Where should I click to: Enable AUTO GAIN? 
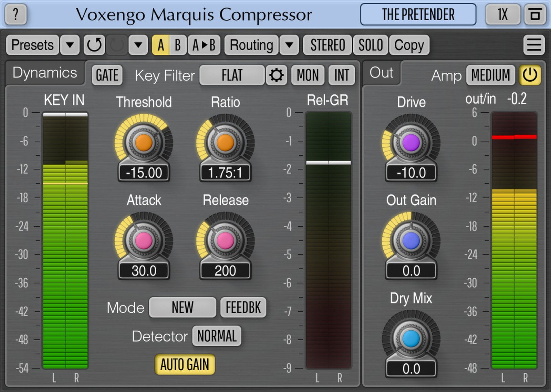pos(185,365)
